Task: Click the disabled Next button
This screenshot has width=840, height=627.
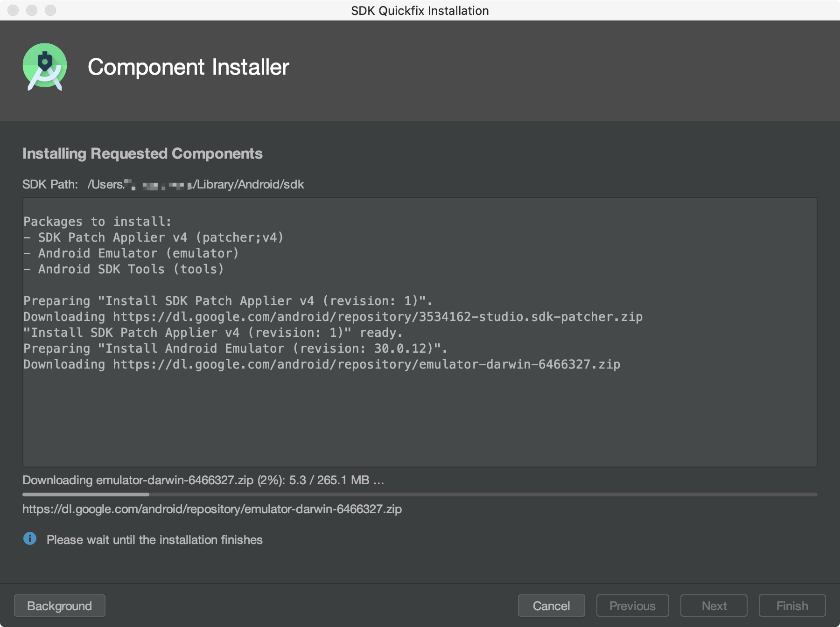Action: (714, 606)
